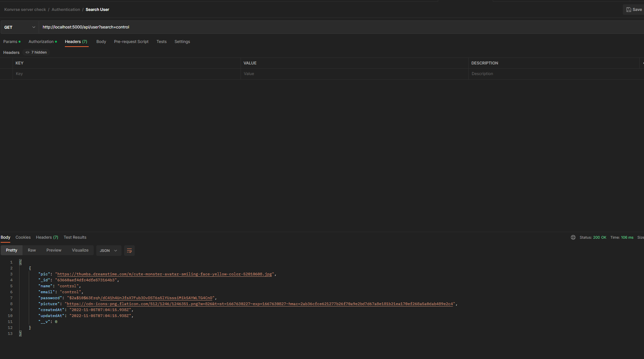644x359 pixels.
Task: Select the Pretty response view
Action: coord(12,250)
